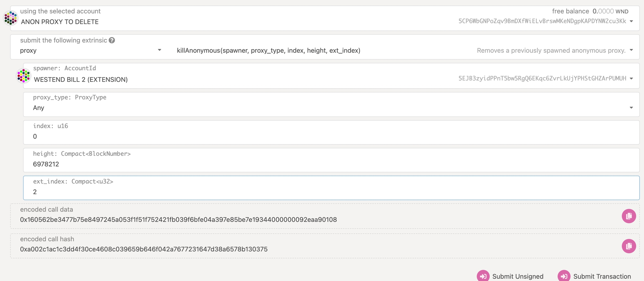Click the spawner address 5EJB3zyid text
This screenshot has height=281, width=644.
(x=542, y=79)
